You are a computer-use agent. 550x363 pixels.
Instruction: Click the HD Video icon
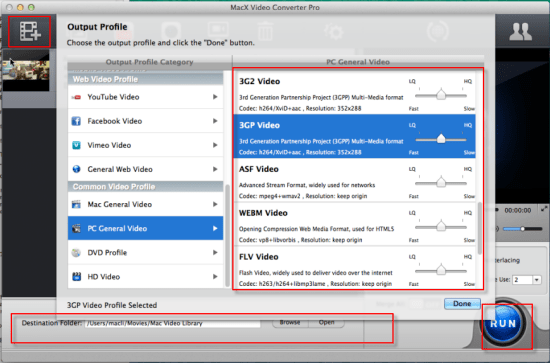(x=76, y=277)
